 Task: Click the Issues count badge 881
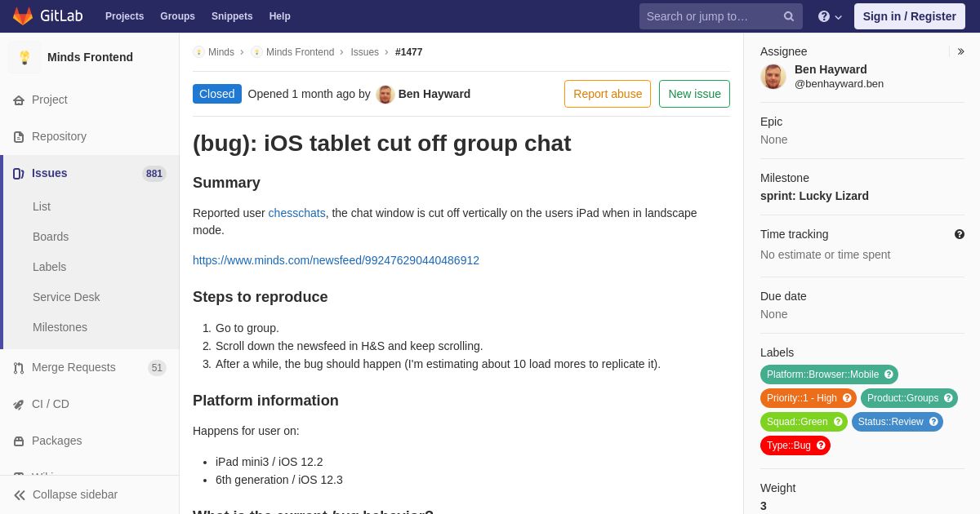click(154, 174)
